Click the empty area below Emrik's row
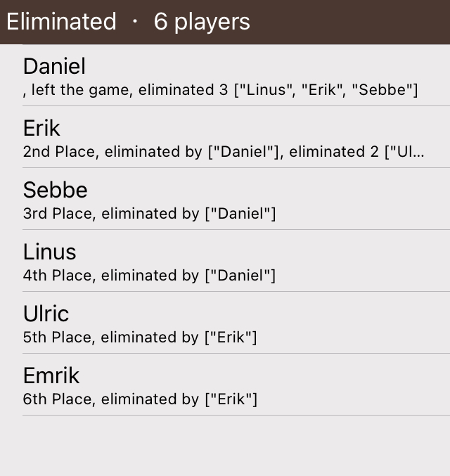This screenshot has height=476, width=450. coord(225,446)
